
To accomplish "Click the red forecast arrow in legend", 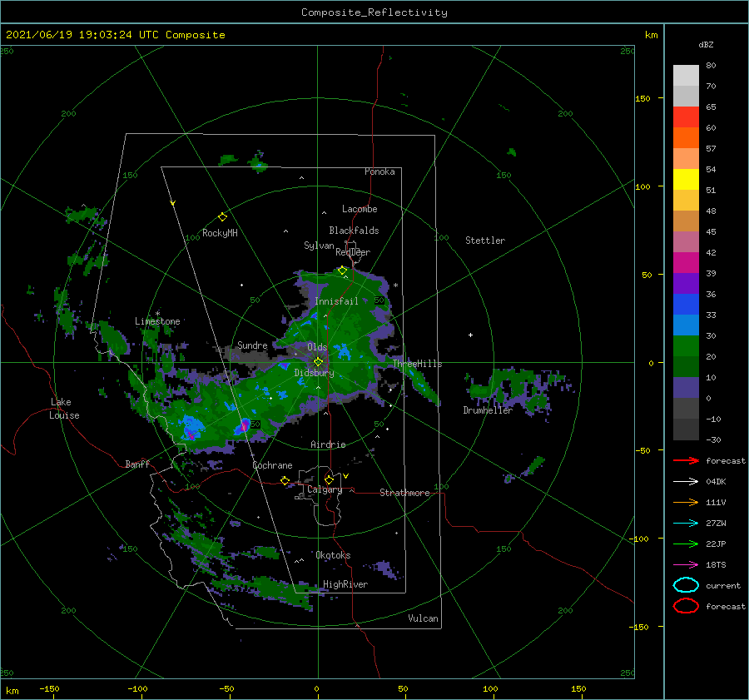I will pos(686,460).
